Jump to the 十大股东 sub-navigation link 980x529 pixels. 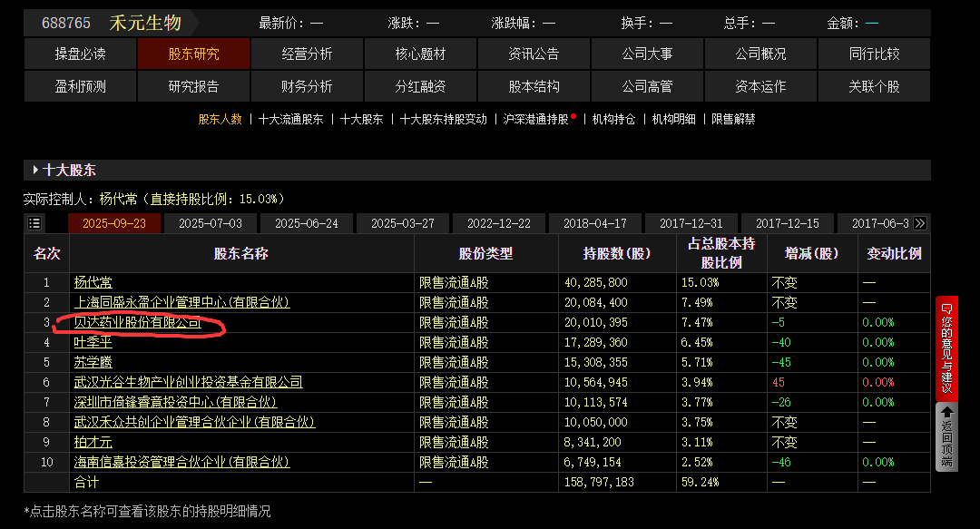pos(361,119)
